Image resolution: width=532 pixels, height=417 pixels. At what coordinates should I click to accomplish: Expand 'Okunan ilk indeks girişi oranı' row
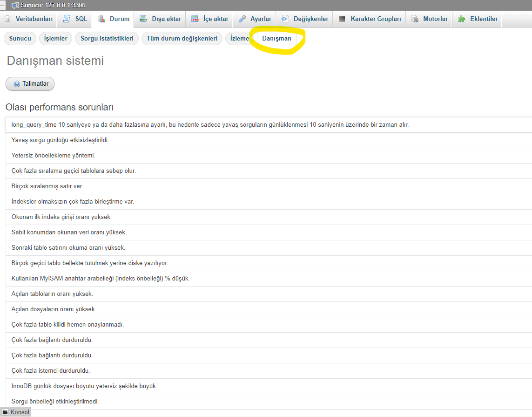tap(269, 217)
